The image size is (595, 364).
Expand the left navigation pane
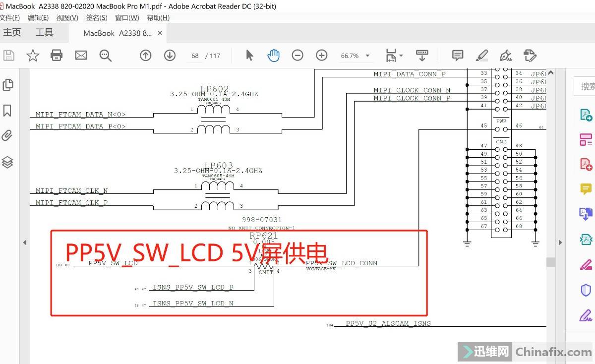[24, 243]
